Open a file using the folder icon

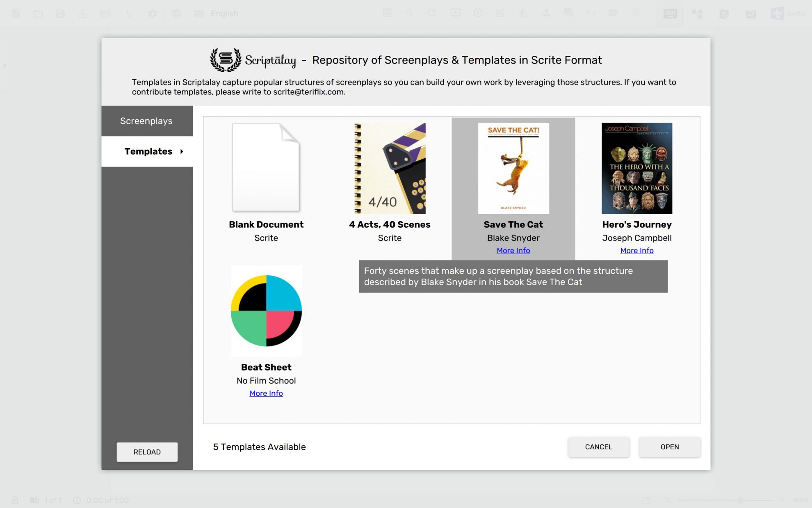point(38,13)
